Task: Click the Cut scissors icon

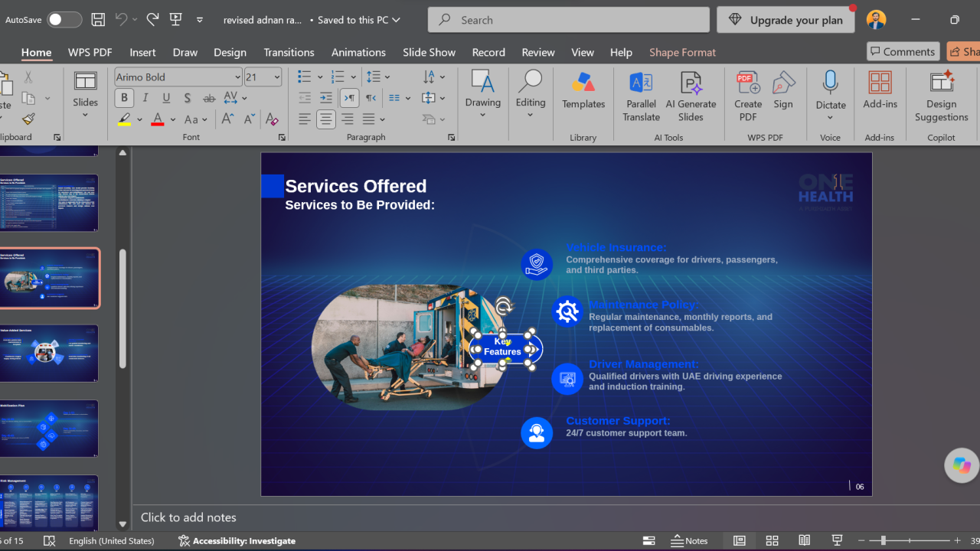Action: (x=28, y=77)
